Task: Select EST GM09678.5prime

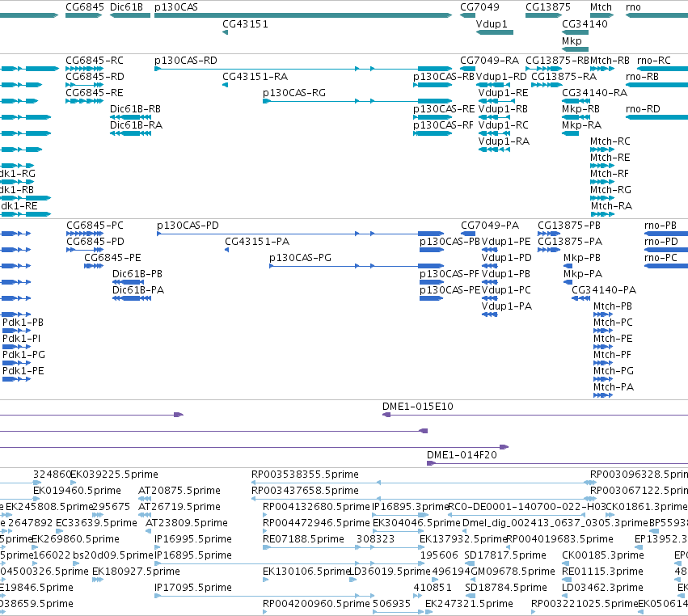Action: click(513, 572)
